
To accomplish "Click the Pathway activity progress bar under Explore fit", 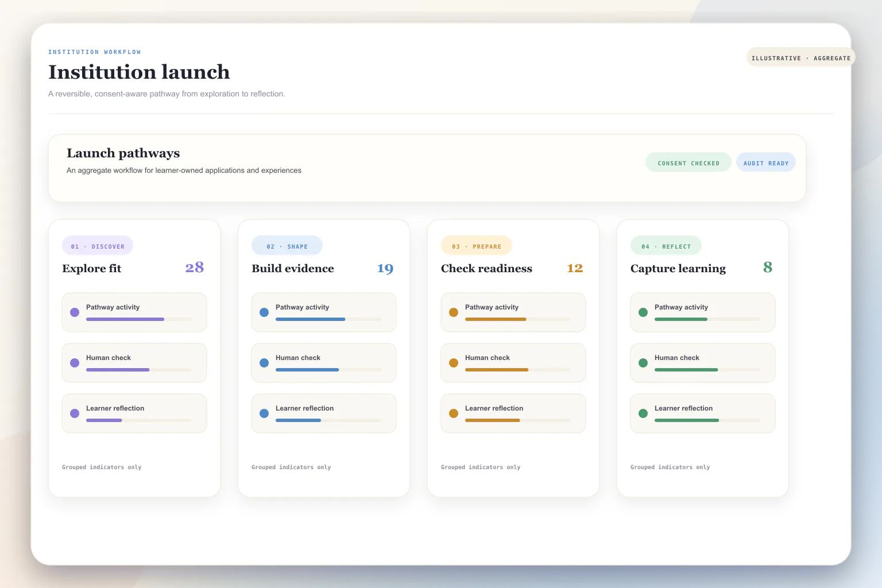I will tap(139, 319).
